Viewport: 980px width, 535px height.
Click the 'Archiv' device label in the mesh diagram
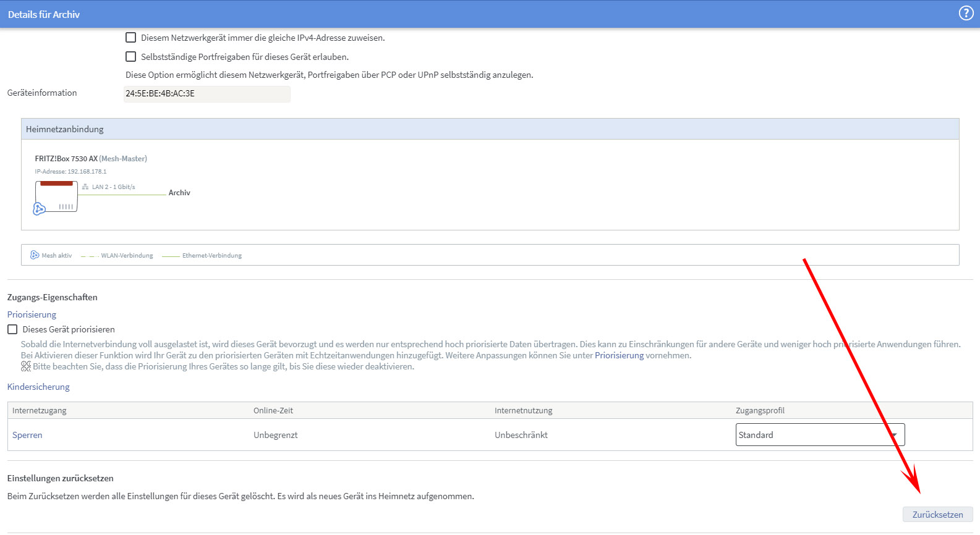click(179, 193)
